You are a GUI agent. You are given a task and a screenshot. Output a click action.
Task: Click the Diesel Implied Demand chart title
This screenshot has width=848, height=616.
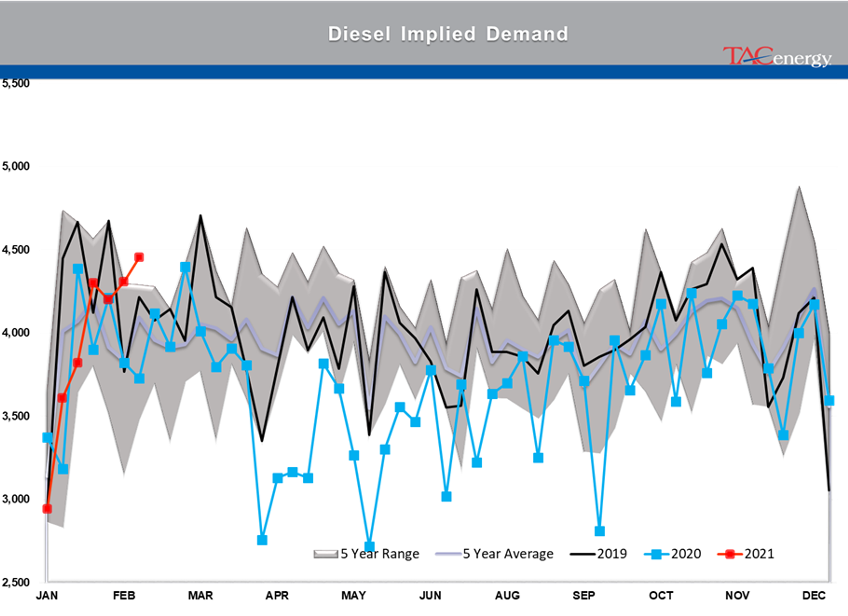448,34
